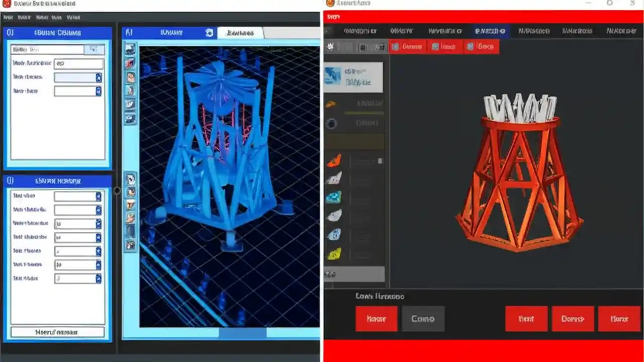The width and height of the screenshot is (644, 362).
Task: Open the first menu in the left application menubar
Action: [x=8, y=17]
